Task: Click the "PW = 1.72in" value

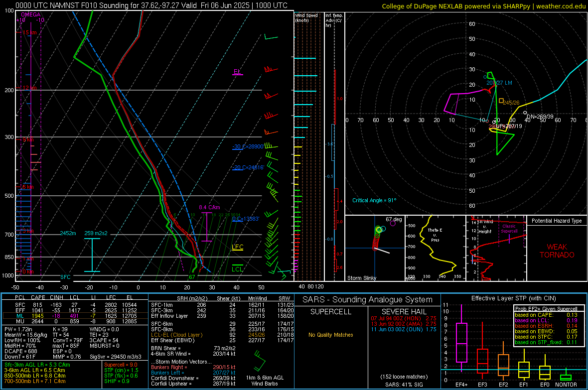Action: coord(18,329)
